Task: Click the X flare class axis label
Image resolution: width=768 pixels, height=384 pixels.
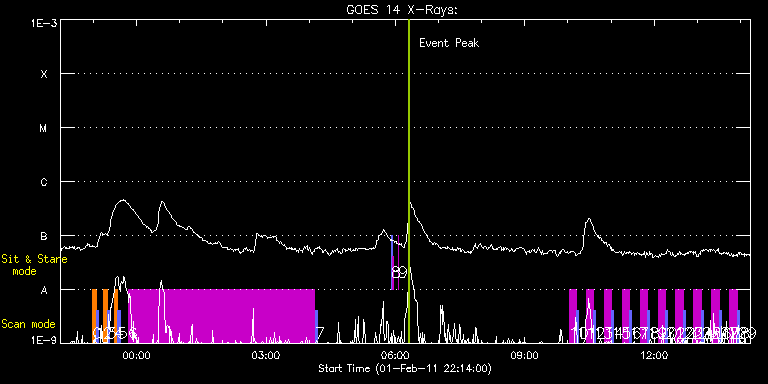Action: [44, 74]
